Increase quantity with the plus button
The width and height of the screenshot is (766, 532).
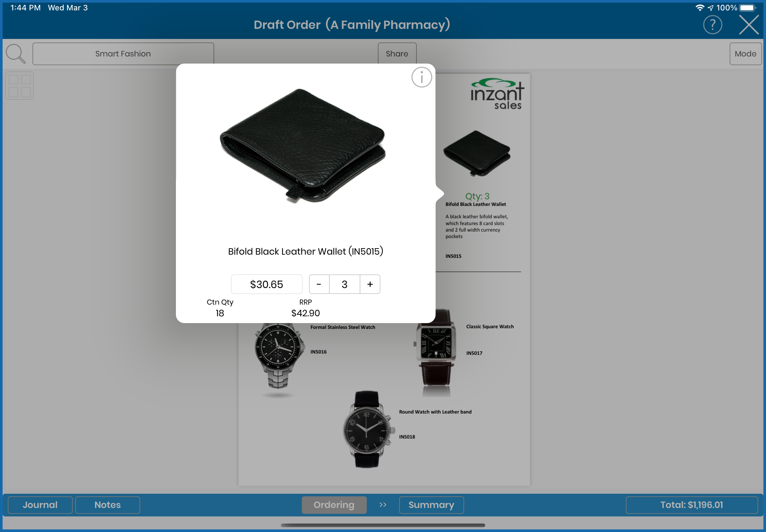pyautogui.click(x=370, y=284)
